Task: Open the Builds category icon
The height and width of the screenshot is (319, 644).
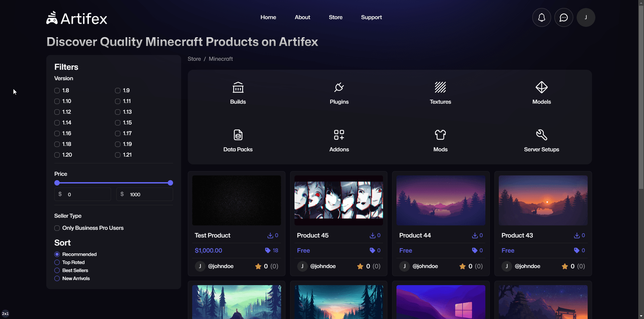Action: tap(238, 88)
